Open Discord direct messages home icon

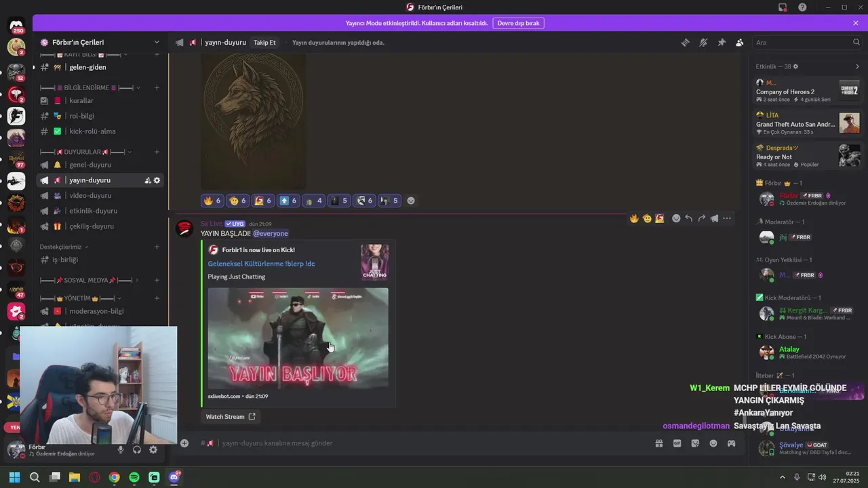coord(16,26)
